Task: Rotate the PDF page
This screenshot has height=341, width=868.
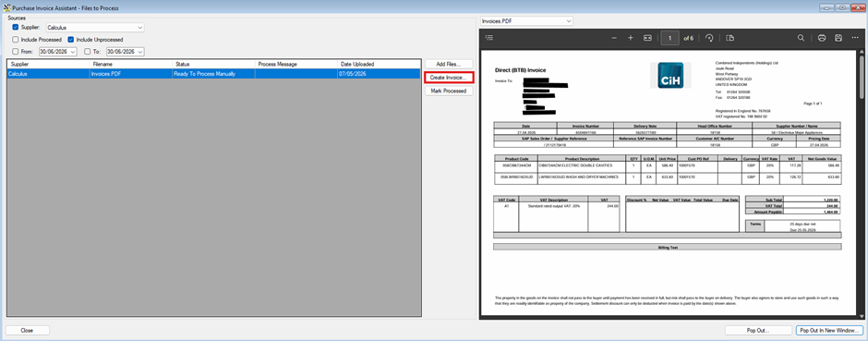Action: [x=709, y=38]
